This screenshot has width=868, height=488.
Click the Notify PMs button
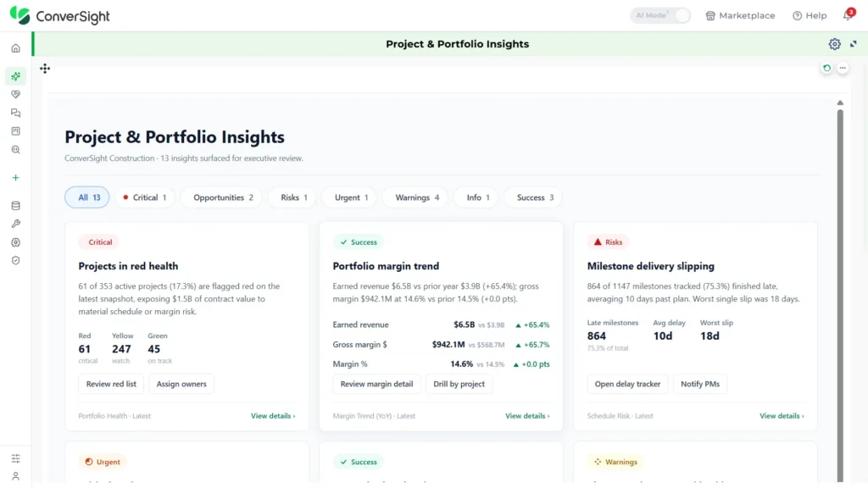tap(700, 384)
